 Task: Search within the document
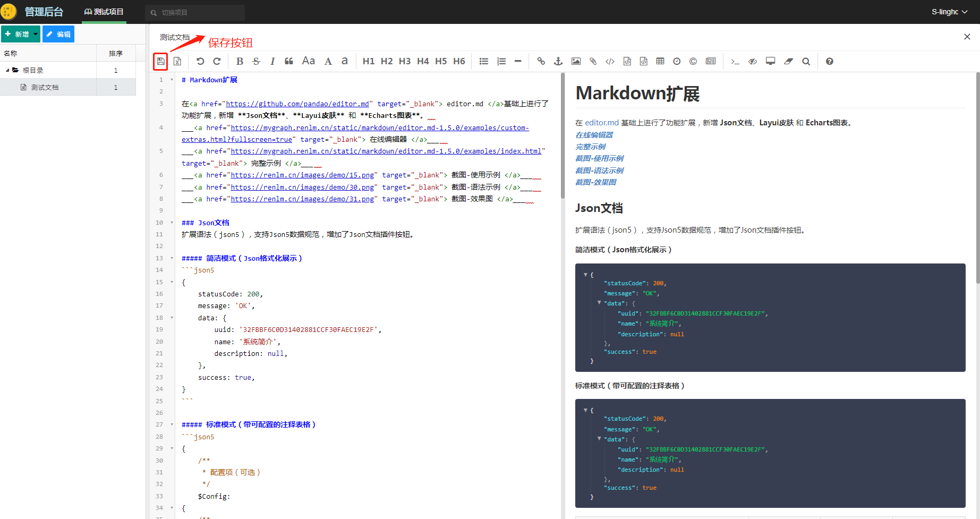tap(806, 61)
